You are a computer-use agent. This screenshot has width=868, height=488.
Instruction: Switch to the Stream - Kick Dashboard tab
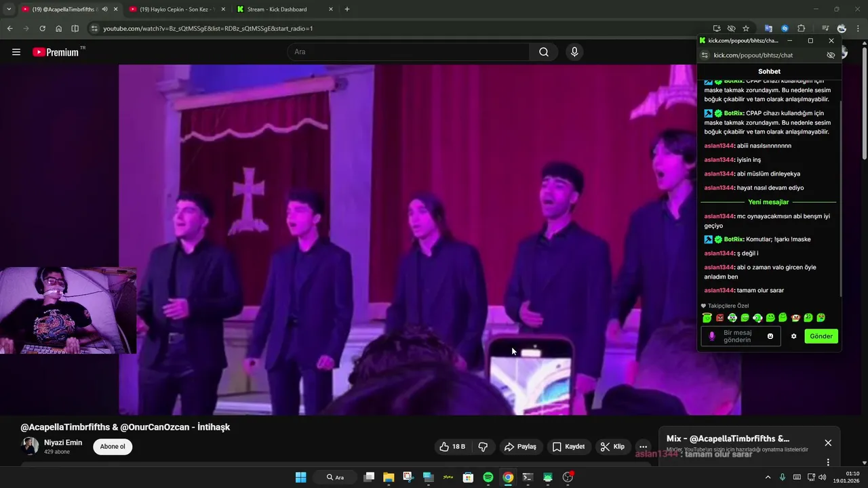click(285, 9)
